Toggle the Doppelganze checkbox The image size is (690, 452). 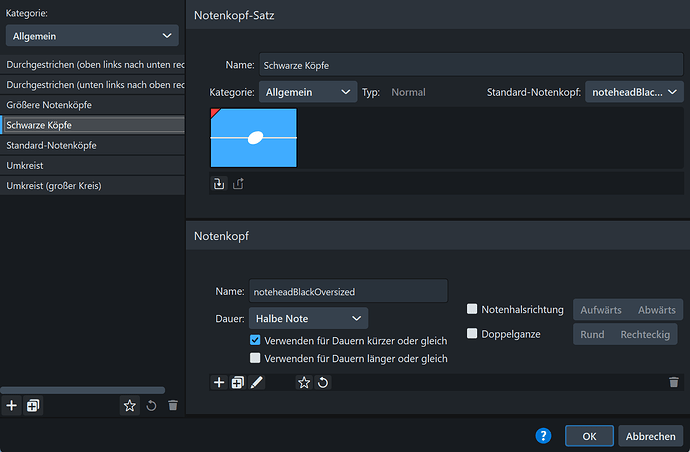click(x=472, y=334)
